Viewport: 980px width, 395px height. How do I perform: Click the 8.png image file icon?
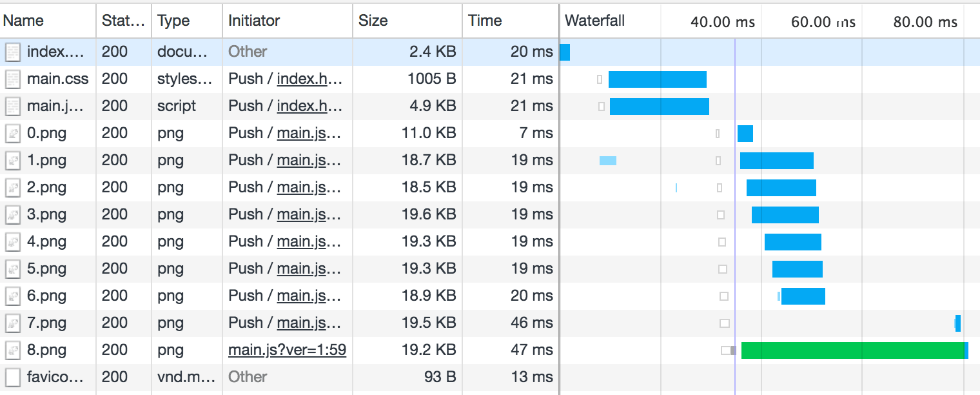(x=13, y=350)
